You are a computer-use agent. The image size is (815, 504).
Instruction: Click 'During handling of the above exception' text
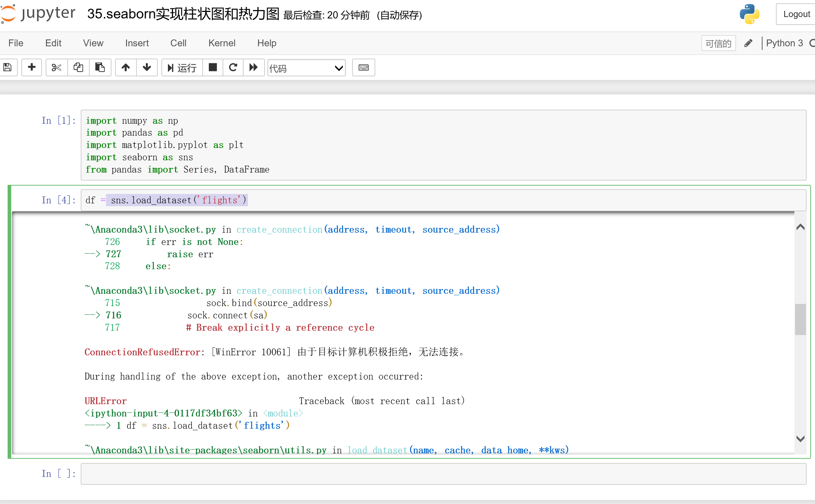point(254,376)
